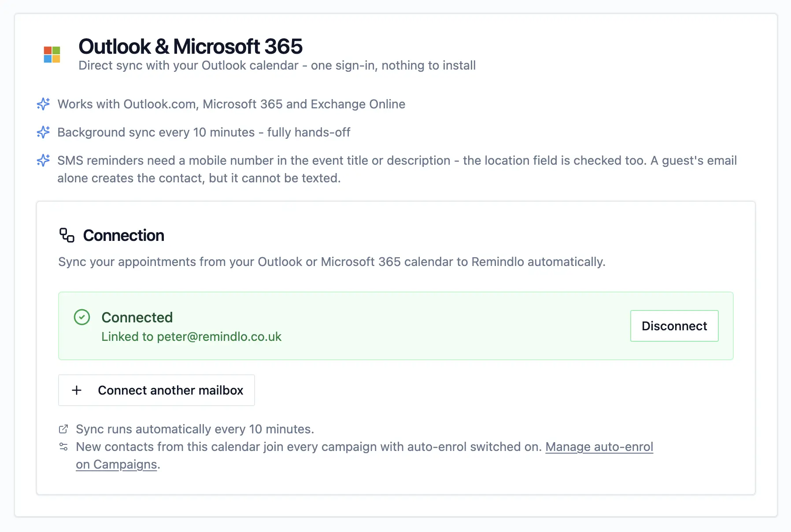This screenshot has height=532, width=791.
Task: Click the sparkle icon beside Works with Outlook.com
Action: [x=43, y=104]
